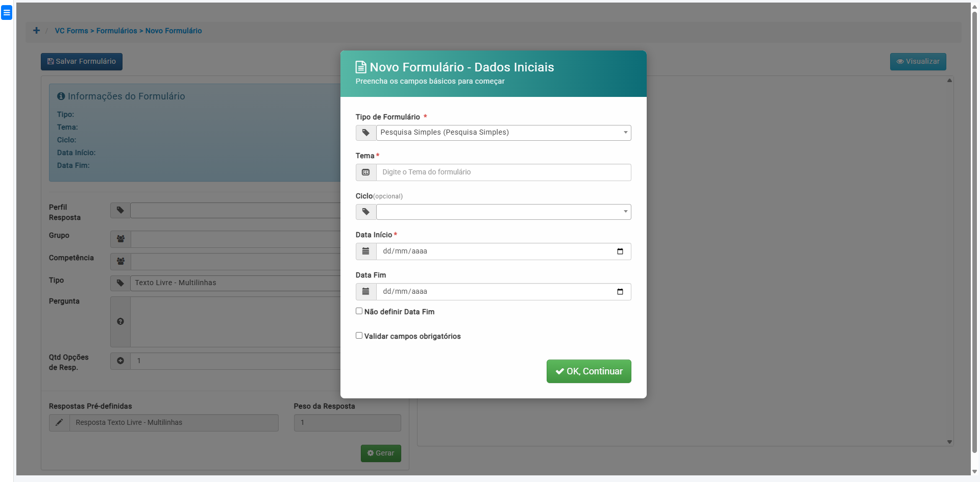Viewport: 980px width, 482px height.
Task: Click the Salvar Formulário button
Action: click(82, 62)
